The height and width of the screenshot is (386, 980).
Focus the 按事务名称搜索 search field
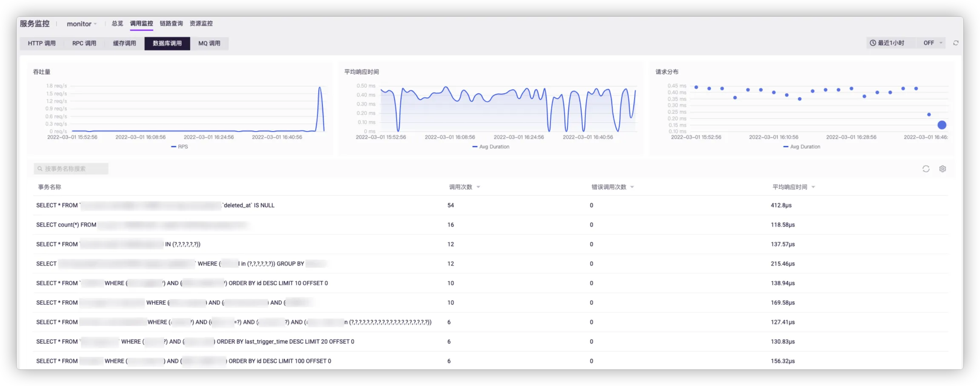[75, 169]
